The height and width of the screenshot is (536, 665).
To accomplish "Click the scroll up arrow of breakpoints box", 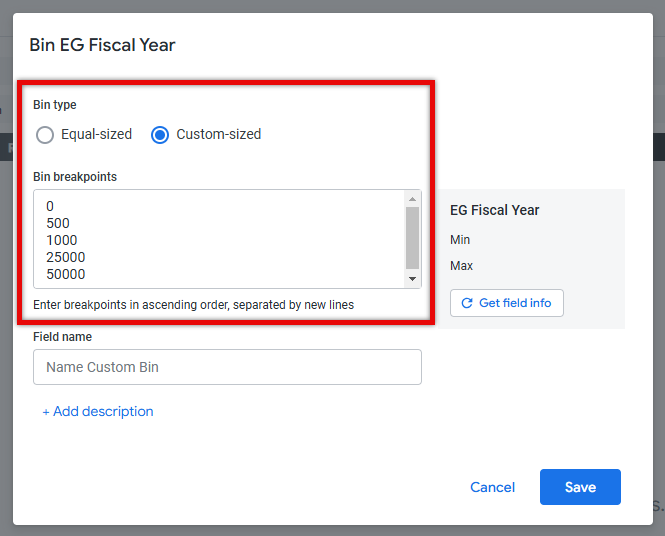I will tap(412, 199).
